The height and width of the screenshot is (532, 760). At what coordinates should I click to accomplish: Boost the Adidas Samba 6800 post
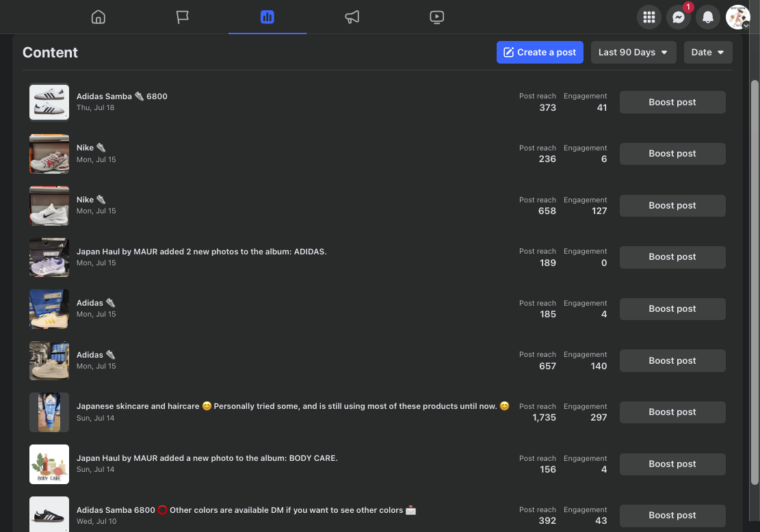click(672, 103)
